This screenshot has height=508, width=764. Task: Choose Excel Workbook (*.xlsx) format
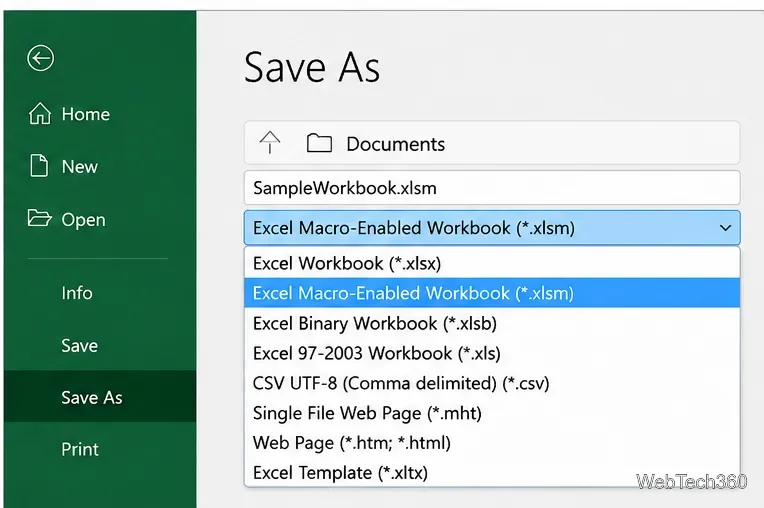pyautogui.click(x=492, y=263)
